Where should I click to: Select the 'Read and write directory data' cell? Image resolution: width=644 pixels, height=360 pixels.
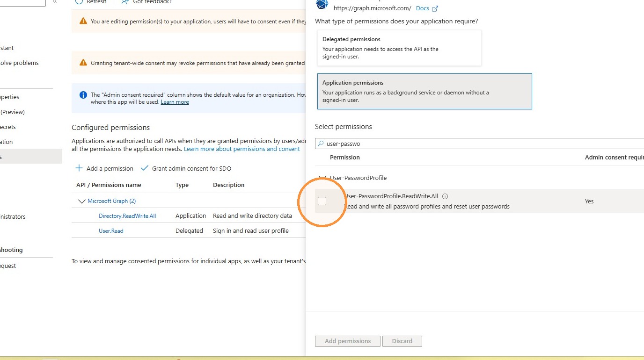click(252, 216)
